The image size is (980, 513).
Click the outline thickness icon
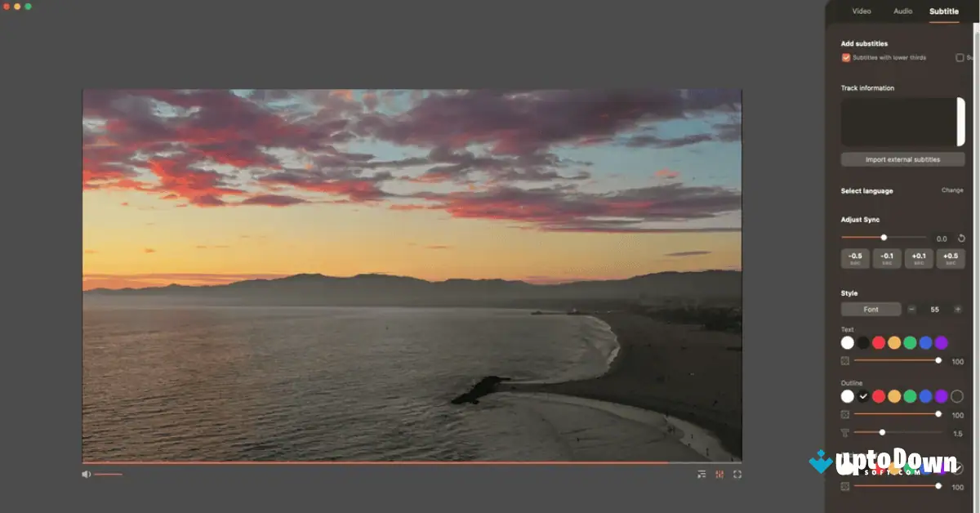tap(845, 433)
